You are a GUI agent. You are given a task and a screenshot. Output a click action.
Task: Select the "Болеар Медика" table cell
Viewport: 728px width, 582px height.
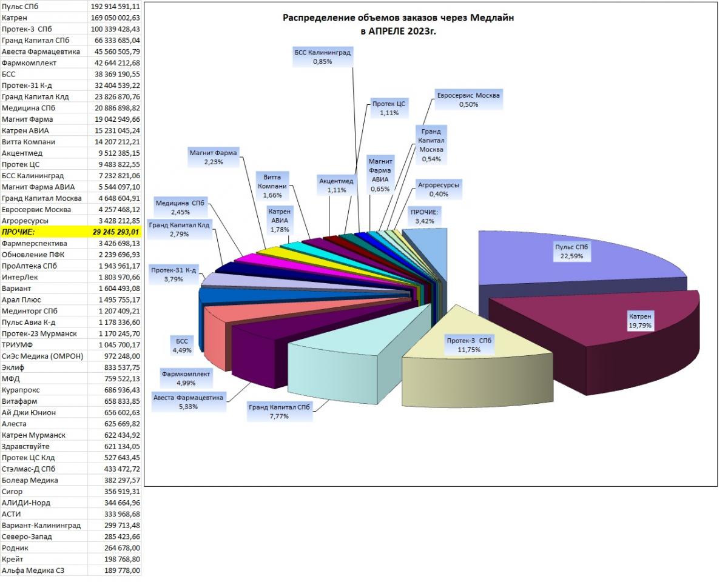tap(44, 480)
